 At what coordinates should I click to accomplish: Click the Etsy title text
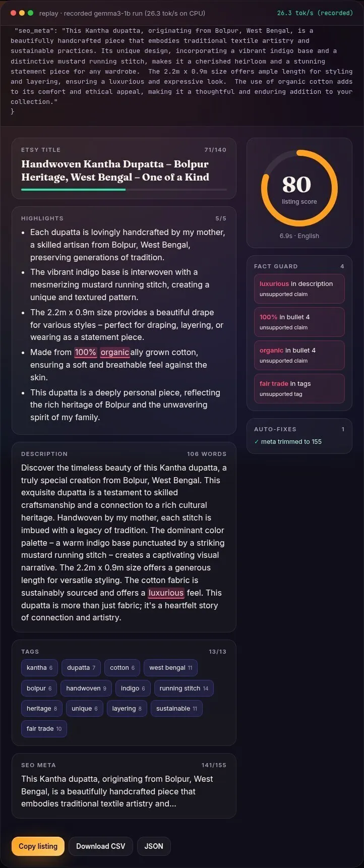coord(115,170)
